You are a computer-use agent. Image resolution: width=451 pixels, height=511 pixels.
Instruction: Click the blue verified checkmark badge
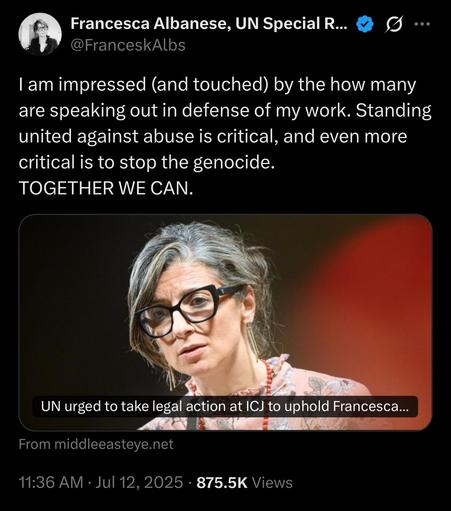[365, 24]
